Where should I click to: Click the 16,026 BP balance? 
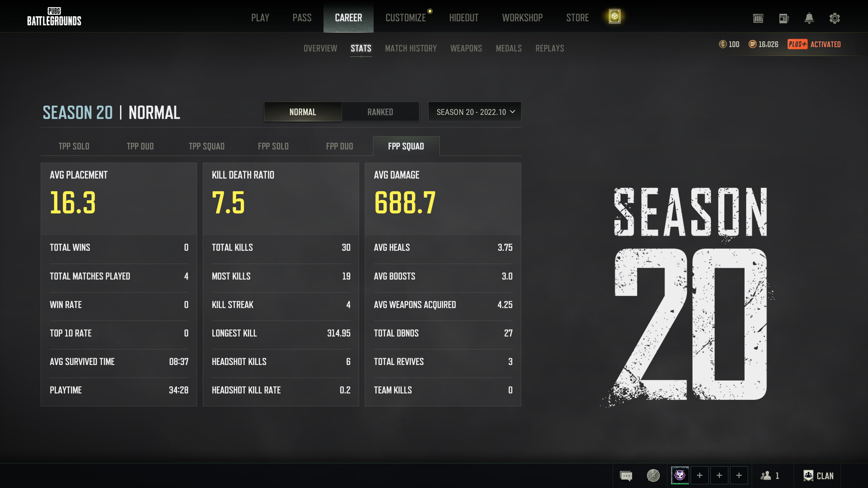click(768, 44)
